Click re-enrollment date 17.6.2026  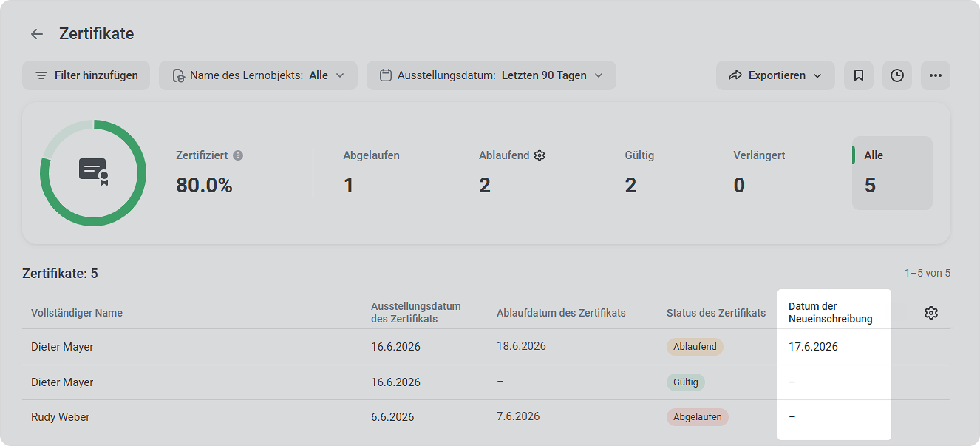point(813,347)
